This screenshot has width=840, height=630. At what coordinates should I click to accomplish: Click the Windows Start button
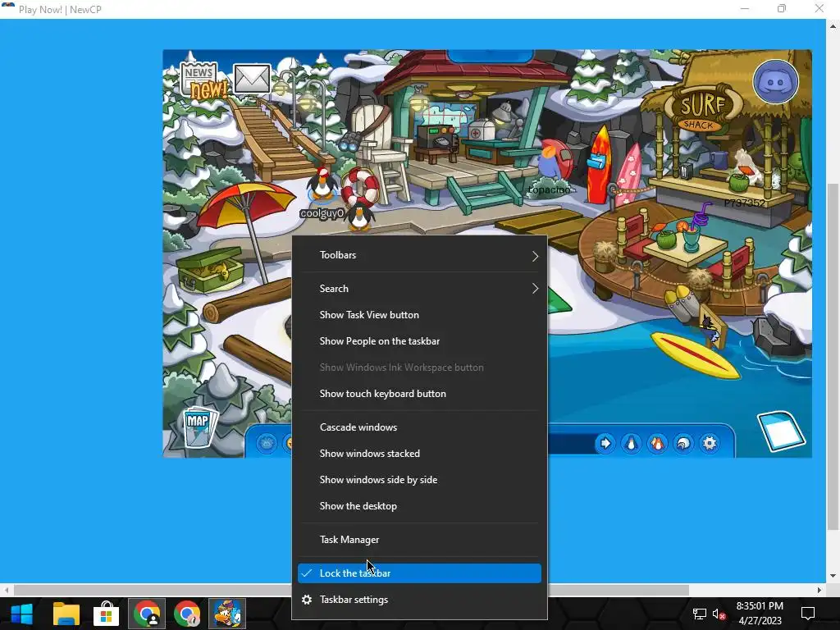(21, 614)
